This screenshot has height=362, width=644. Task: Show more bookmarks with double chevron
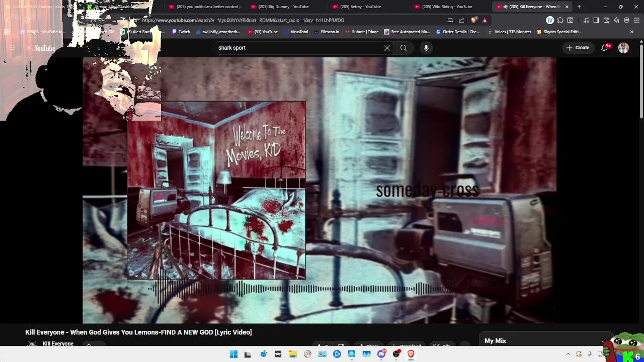pyautogui.click(x=632, y=32)
